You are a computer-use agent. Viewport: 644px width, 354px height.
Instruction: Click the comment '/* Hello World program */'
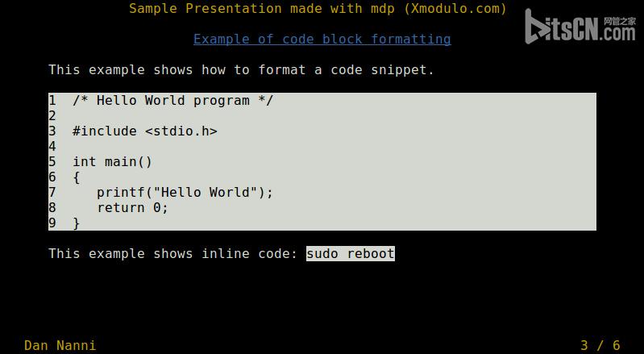pyautogui.click(x=172, y=100)
